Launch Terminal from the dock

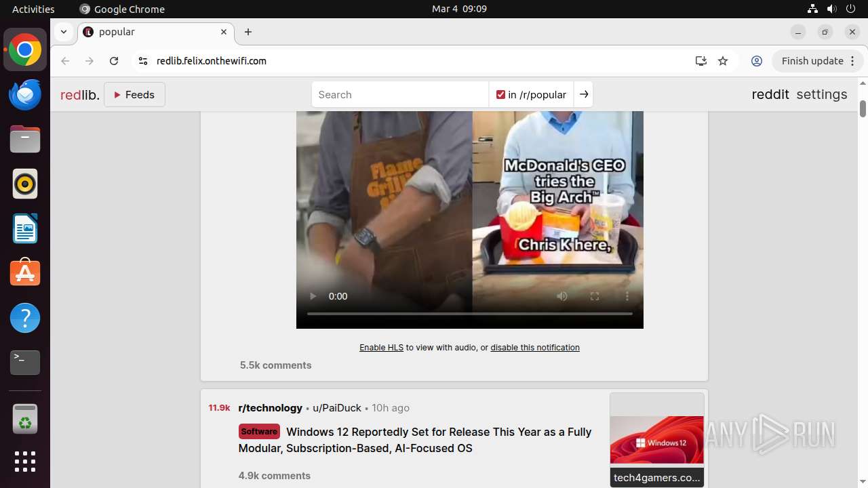click(x=25, y=363)
